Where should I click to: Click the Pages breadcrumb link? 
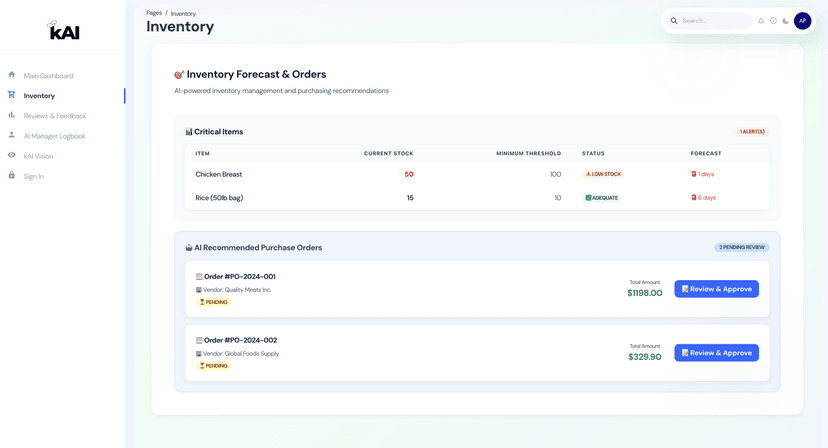coord(154,13)
